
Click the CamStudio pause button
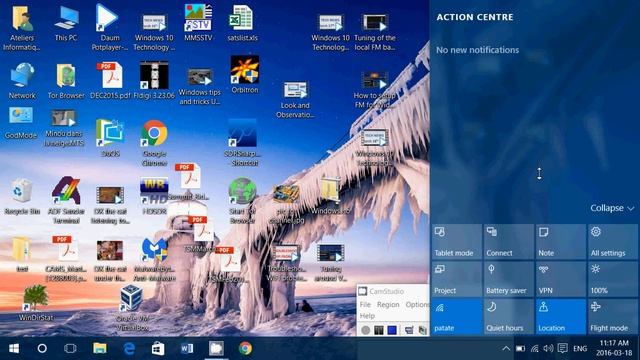click(379, 330)
